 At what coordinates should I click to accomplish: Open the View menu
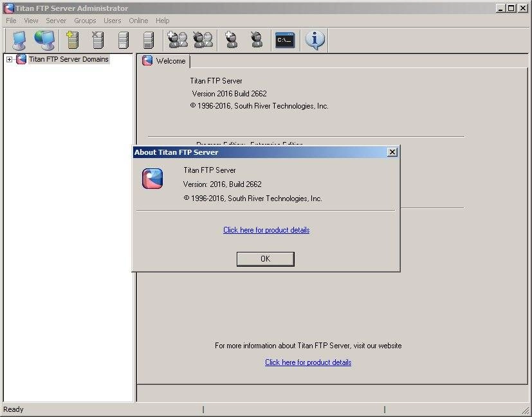(31, 21)
